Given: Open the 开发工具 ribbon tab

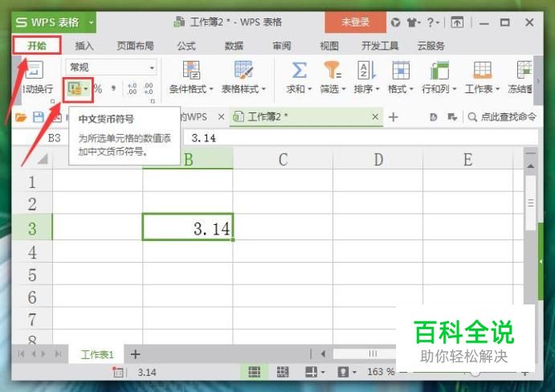Looking at the screenshot, I should pos(380,46).
